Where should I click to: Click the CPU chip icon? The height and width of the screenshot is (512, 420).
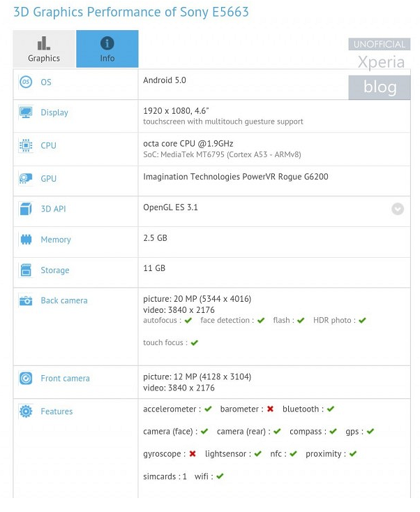26,145
